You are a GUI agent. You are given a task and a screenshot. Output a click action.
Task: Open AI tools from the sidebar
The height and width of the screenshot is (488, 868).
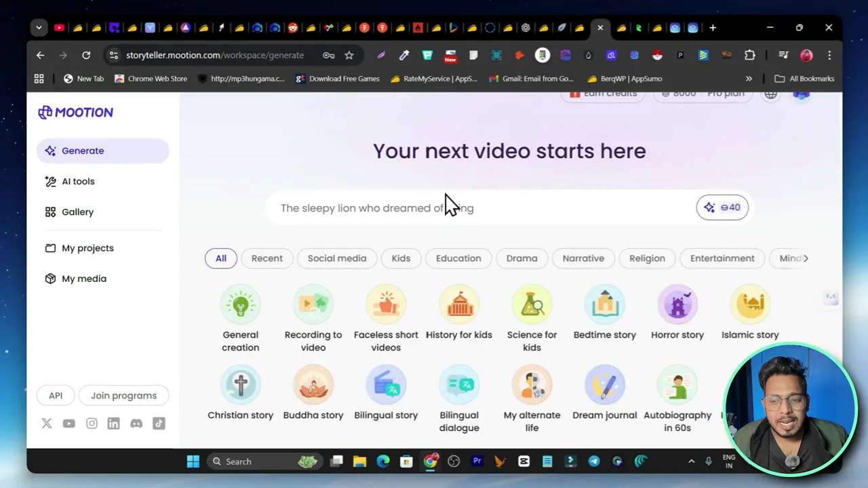tap(78, 181)
